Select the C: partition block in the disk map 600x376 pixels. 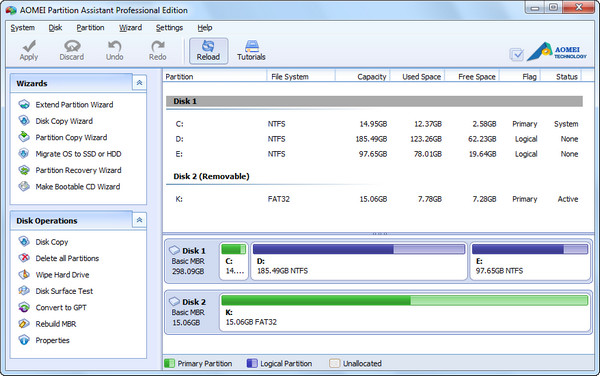point(234,261)
